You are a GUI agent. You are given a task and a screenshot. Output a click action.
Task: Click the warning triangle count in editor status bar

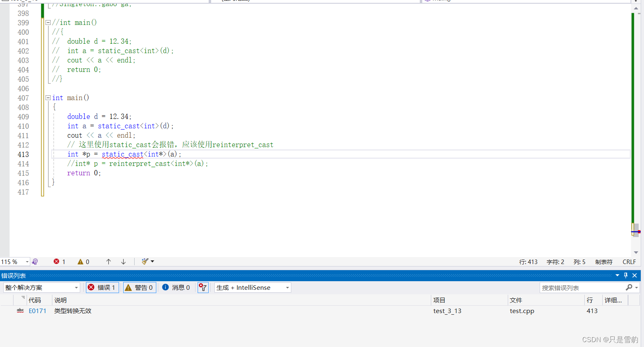tap(83, 262)
